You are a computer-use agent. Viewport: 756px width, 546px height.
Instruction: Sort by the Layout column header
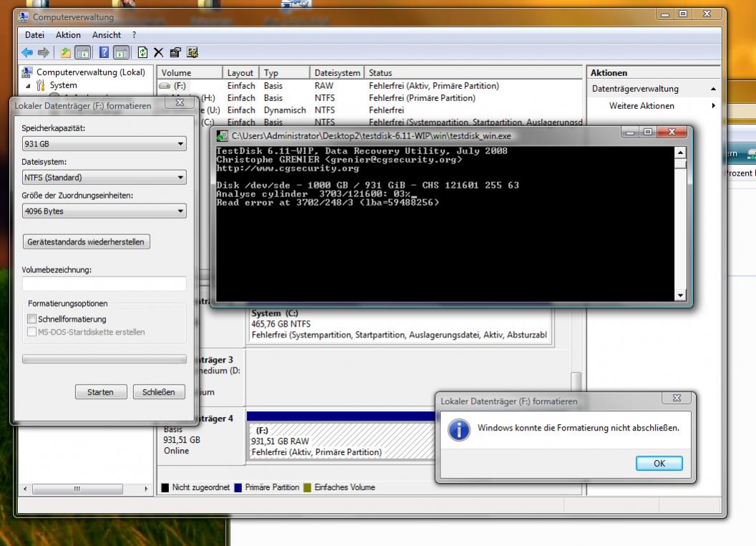click(x=241, y=73)
